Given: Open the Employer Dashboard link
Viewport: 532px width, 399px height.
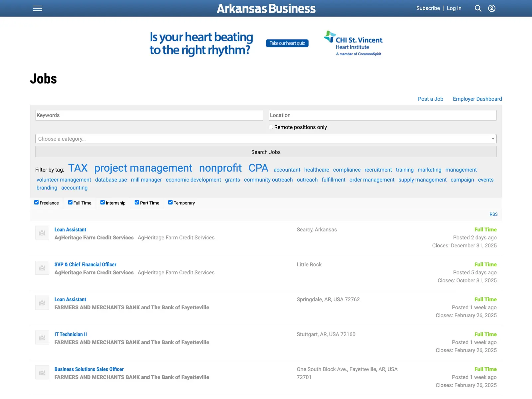Looking at the screenshot, I should 477,99.
